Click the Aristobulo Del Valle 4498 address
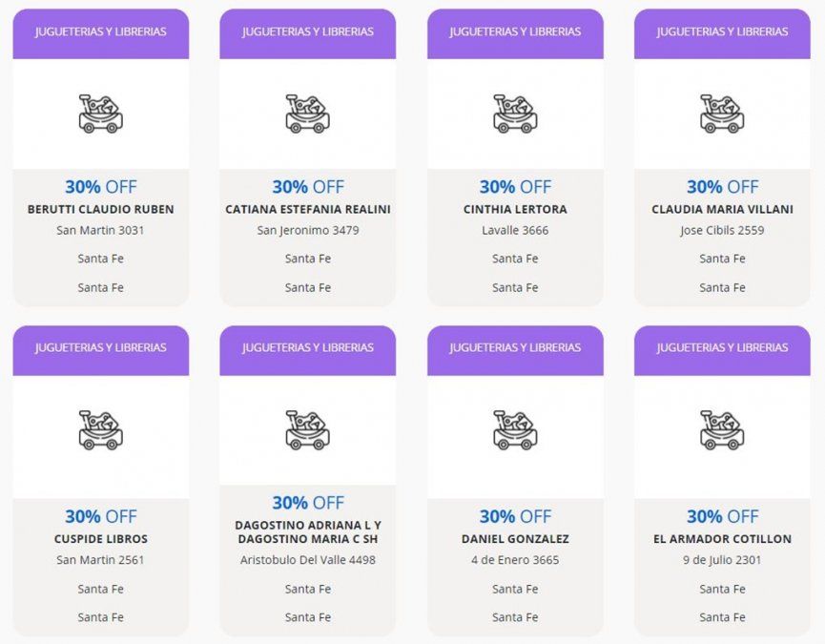The width and height of the screenshot is (825, 644). 307,560
